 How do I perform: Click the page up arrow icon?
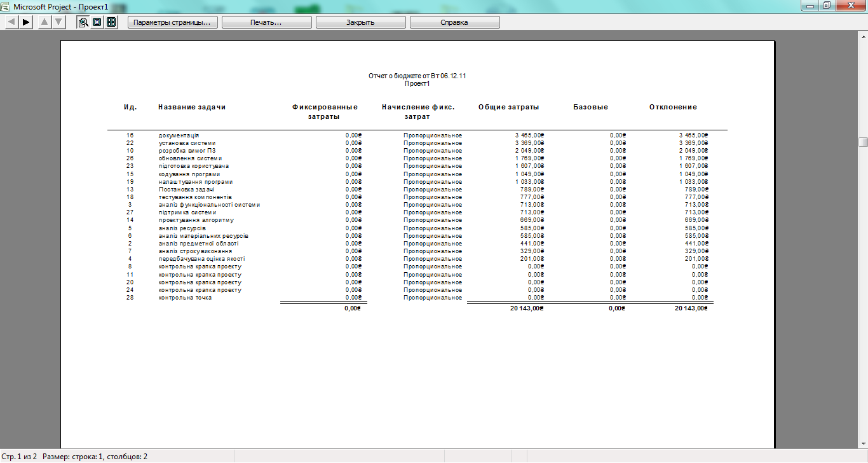point(44,22)
